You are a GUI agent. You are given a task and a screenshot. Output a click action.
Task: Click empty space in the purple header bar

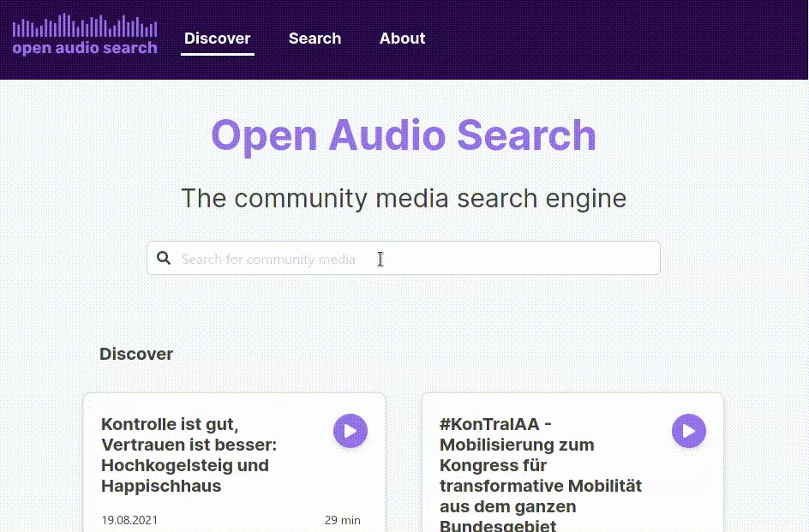617,39
